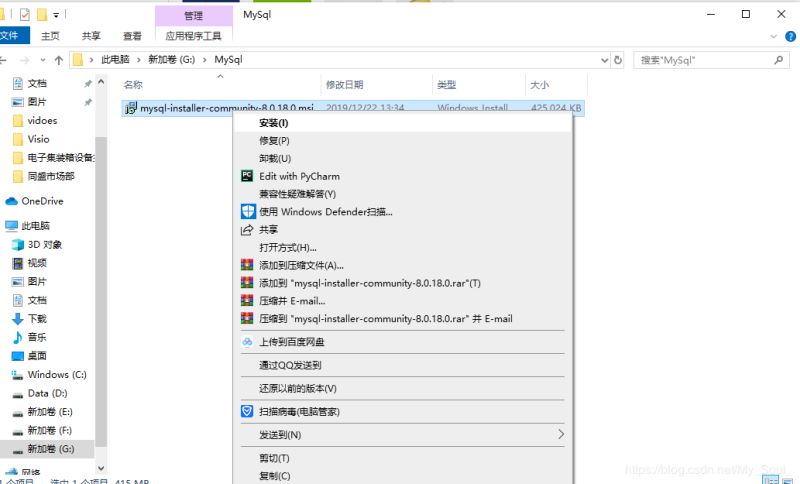Choose 修复(P) in the context menu
Viewport: 800px width, 484px height.
click(x=403, y=140)
